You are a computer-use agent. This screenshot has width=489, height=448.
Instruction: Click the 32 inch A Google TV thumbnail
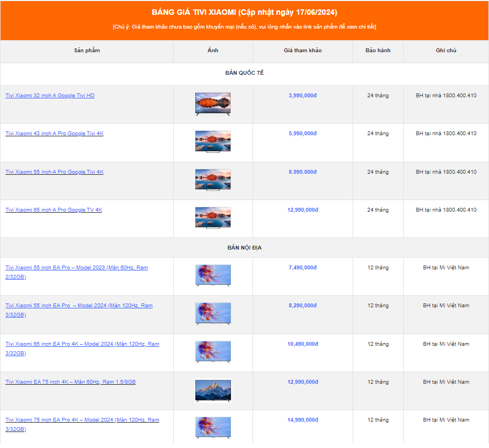(213, 104)
